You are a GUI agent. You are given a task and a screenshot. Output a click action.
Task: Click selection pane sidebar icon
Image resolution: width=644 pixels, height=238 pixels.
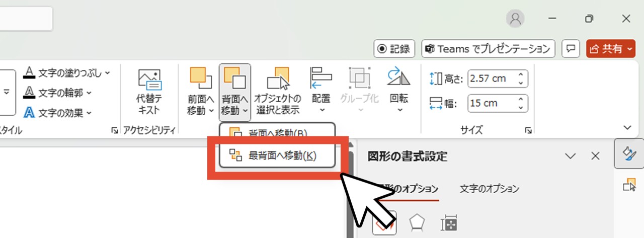pyautogui.click(x=629, y=185)
